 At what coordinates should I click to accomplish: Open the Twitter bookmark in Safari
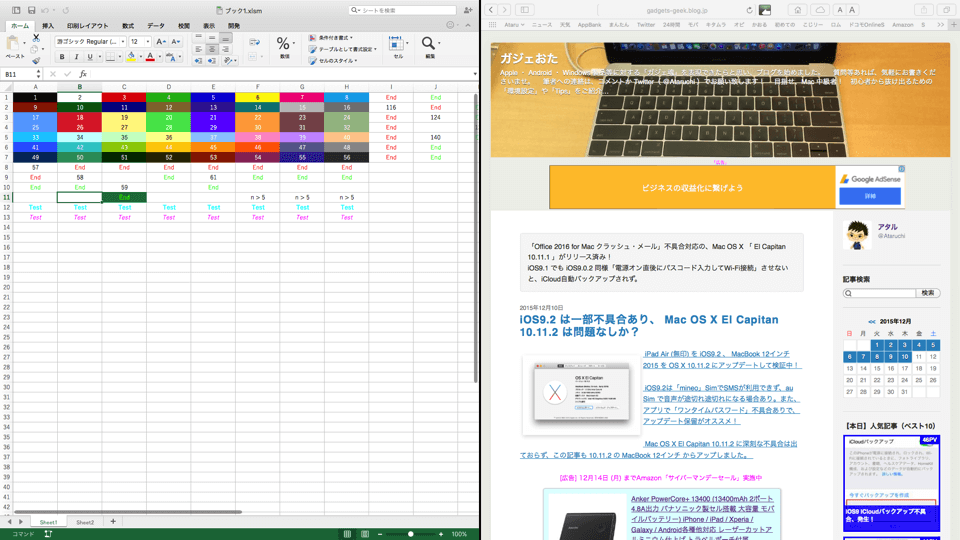645,25
